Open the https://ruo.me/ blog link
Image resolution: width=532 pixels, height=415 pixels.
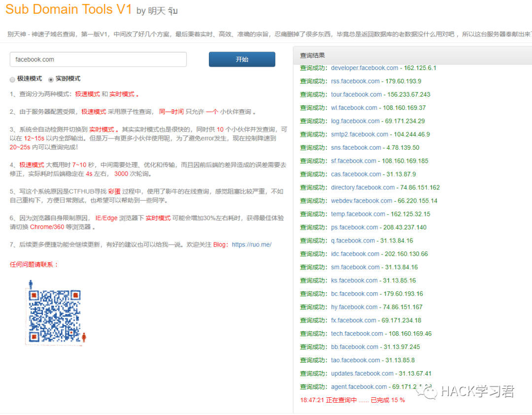click(251, 244)
